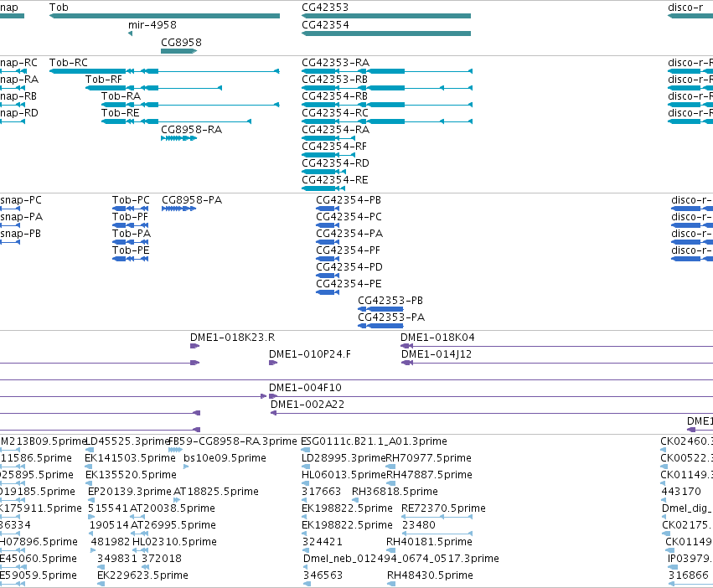Click EST EP20139.3prime
713x588 pixels.
[x=130, y=493]
